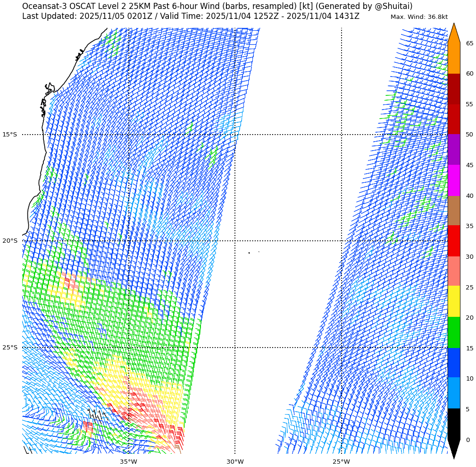Click the 25°S latitude axis label

click(9, 348)
